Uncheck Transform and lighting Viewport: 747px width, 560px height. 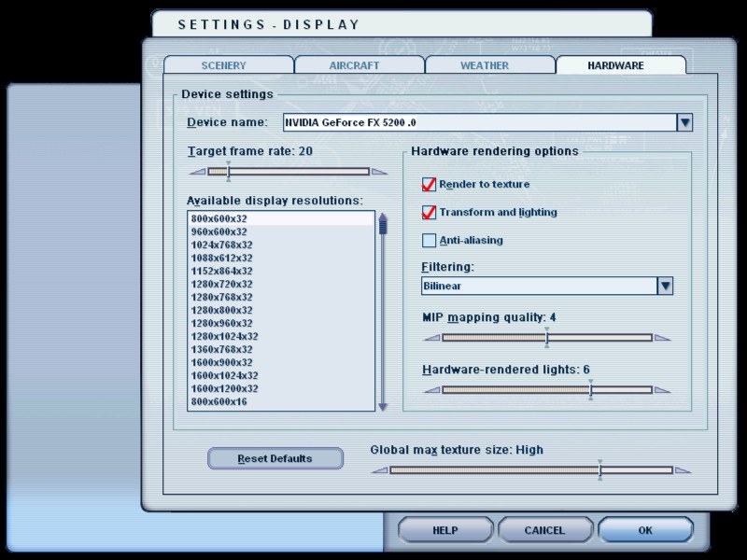click(x=430, y=213)
